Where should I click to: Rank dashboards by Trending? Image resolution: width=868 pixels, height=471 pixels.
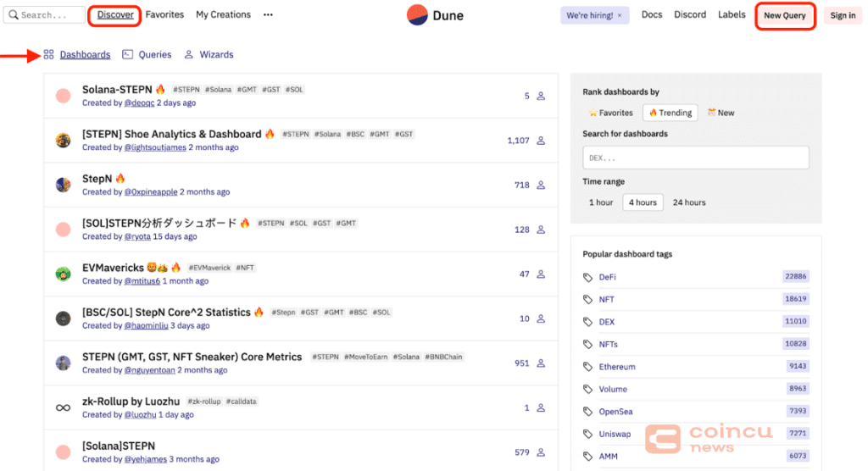pyautogui.click(x=670, y=113)
